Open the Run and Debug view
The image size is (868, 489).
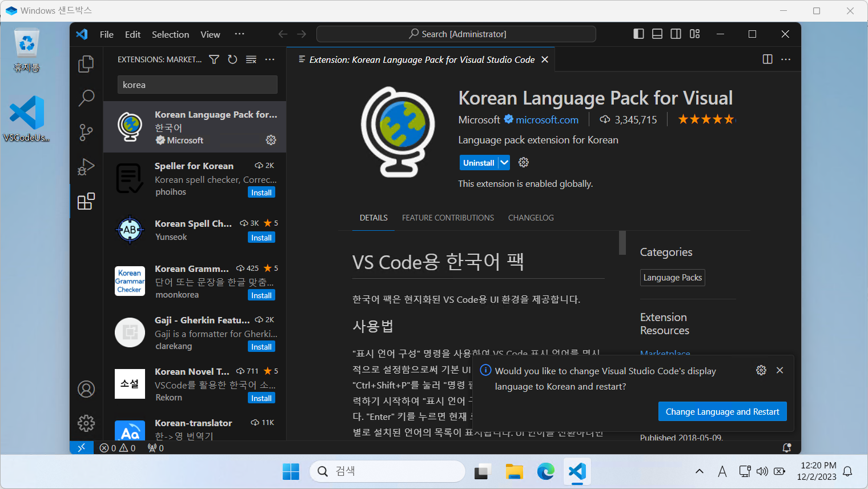pos(86,167)
